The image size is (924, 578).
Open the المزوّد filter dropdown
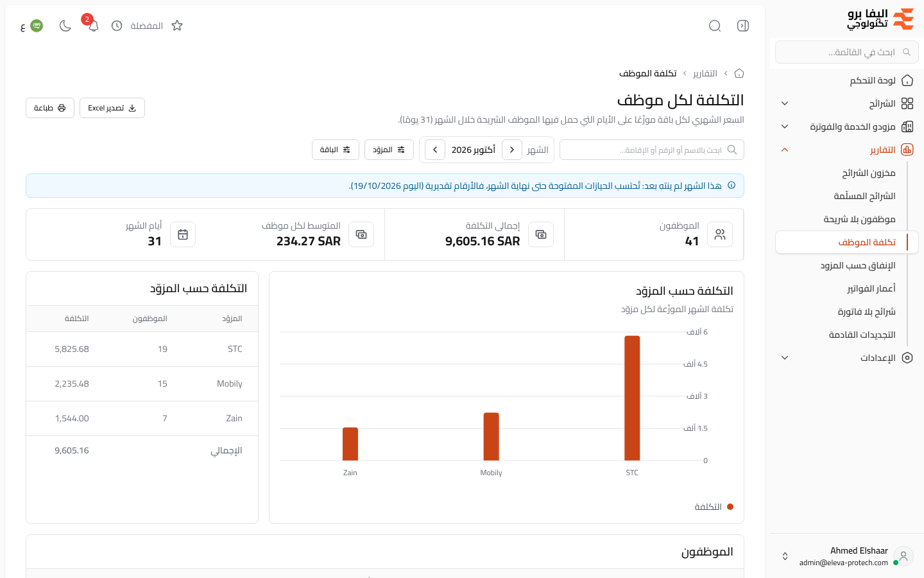389,150
